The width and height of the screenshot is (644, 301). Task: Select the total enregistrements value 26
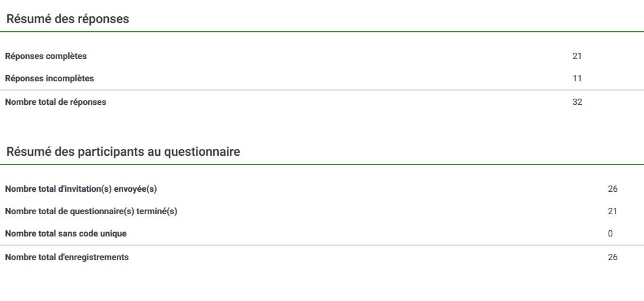point(612,257)
